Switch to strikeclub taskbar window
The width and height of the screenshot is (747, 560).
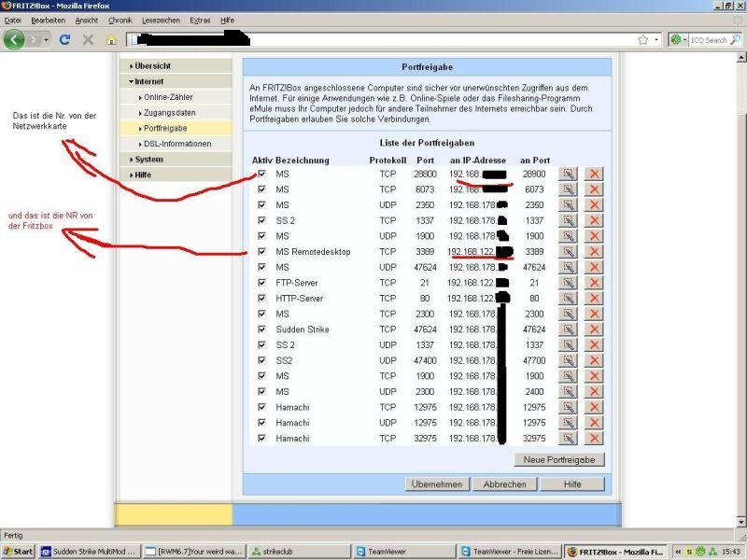(299, 552)
